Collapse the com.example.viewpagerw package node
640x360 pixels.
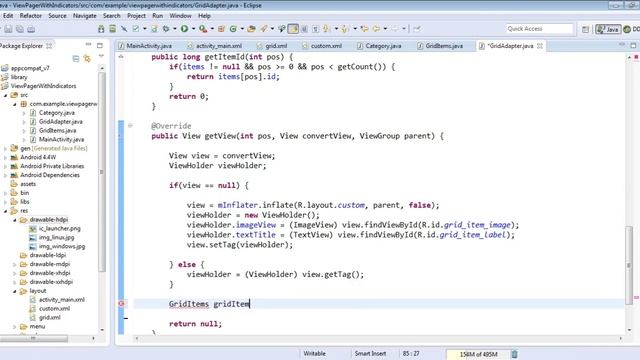click(x=15, y=104)
